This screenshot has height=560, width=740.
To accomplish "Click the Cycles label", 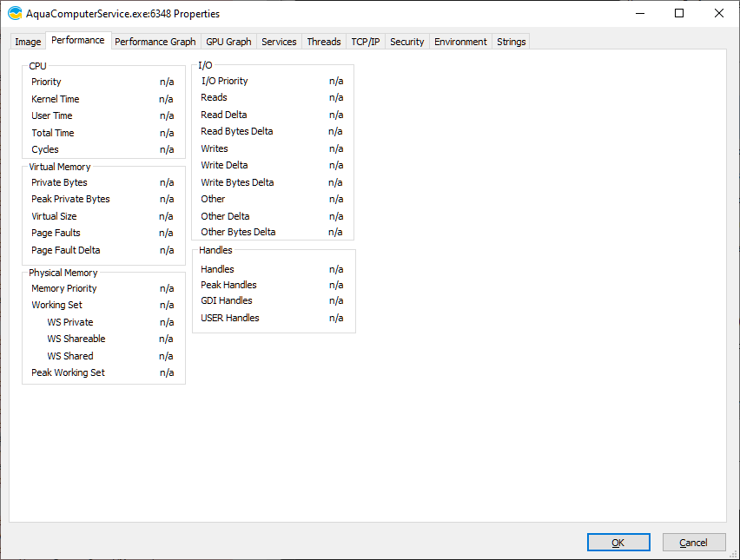I will coord(45,149).
